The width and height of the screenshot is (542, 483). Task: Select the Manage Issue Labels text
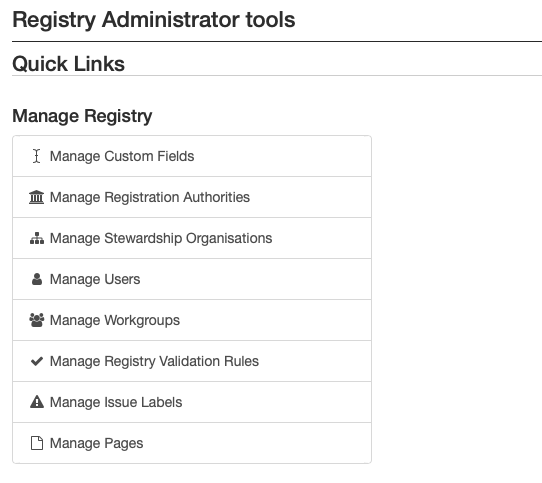116,402
